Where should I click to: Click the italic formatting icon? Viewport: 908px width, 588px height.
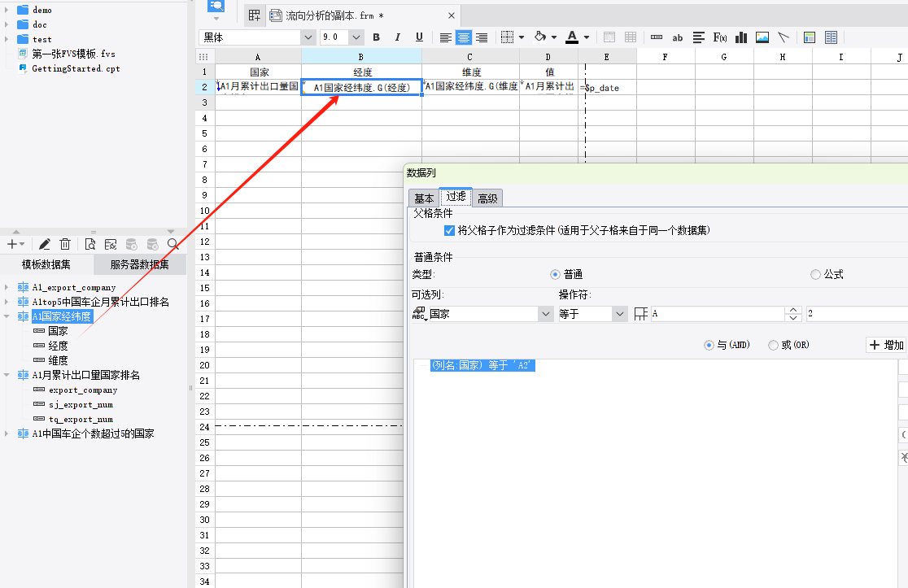click(x=397, y=37)
